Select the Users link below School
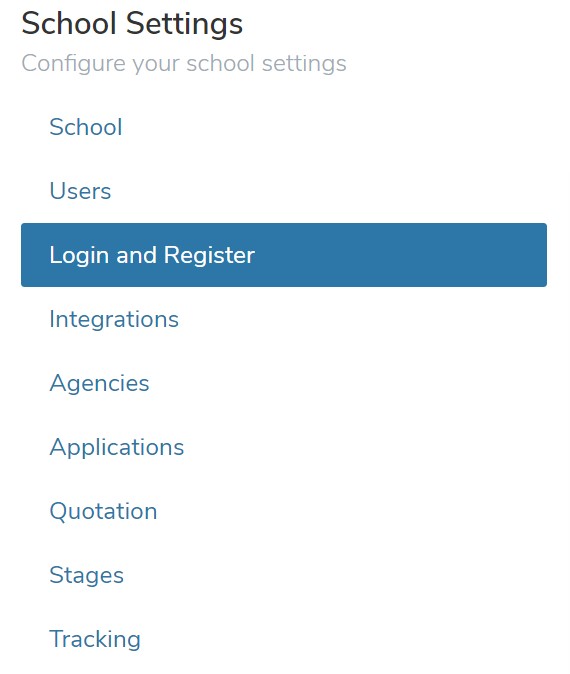This screenshot has height=674, width=570. pos(80,191)
